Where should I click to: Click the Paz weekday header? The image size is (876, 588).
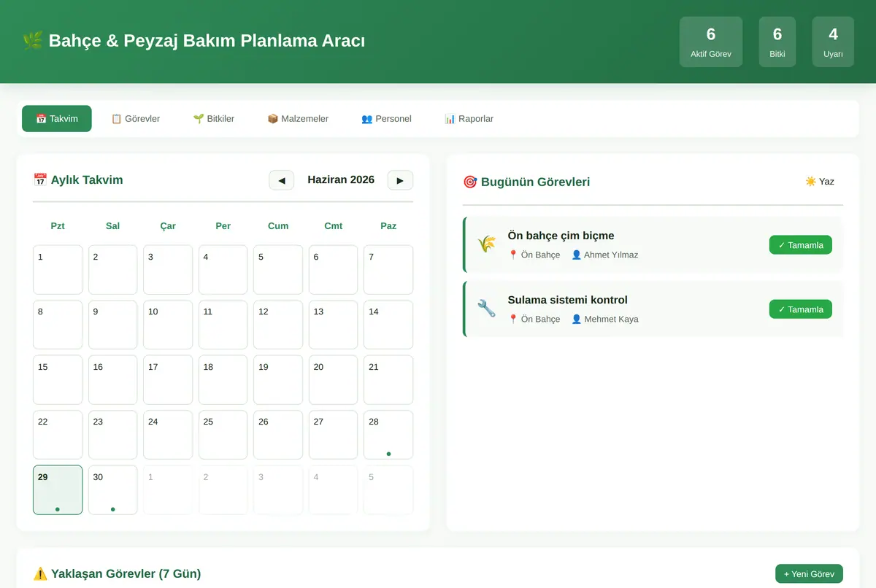[388, 226]
